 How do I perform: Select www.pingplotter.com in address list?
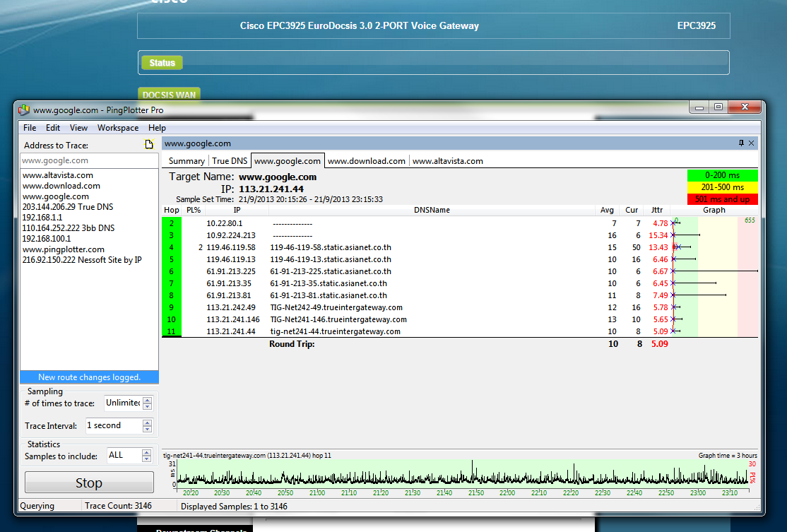coord(64,249)
